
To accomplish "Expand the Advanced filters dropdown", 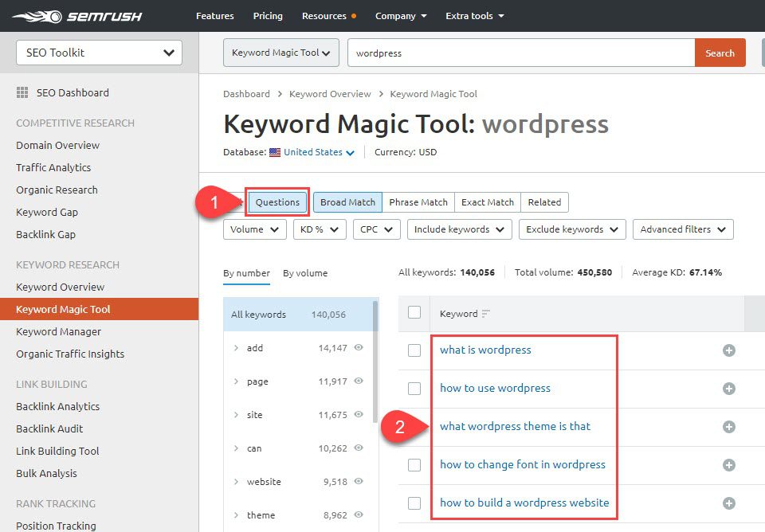I will tap(682, 229).
